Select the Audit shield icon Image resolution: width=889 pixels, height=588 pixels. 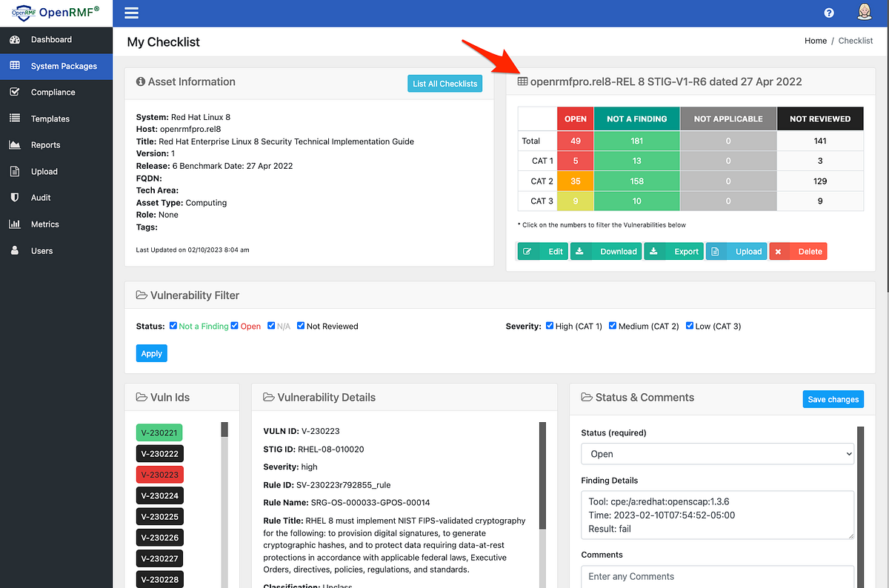tap(15, 198)
